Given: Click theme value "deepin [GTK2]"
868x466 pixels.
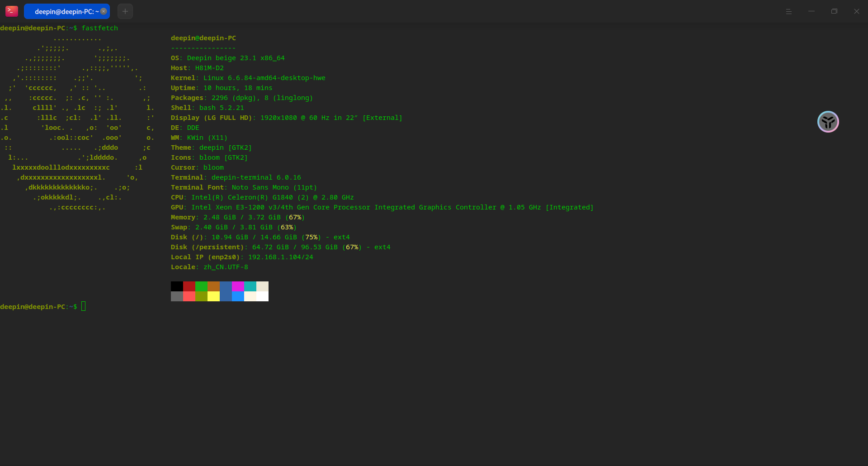Looking at the screenshot, I should (x=226, y=147).
